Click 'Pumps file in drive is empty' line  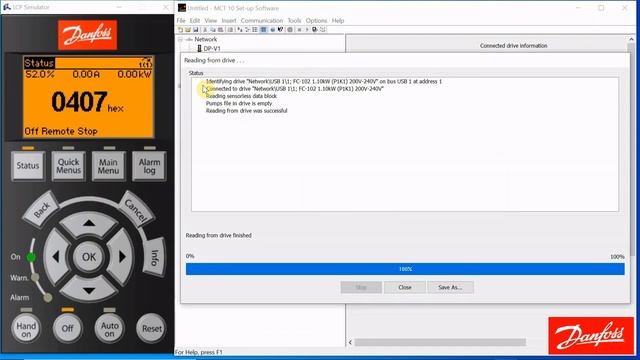point(239,103)
